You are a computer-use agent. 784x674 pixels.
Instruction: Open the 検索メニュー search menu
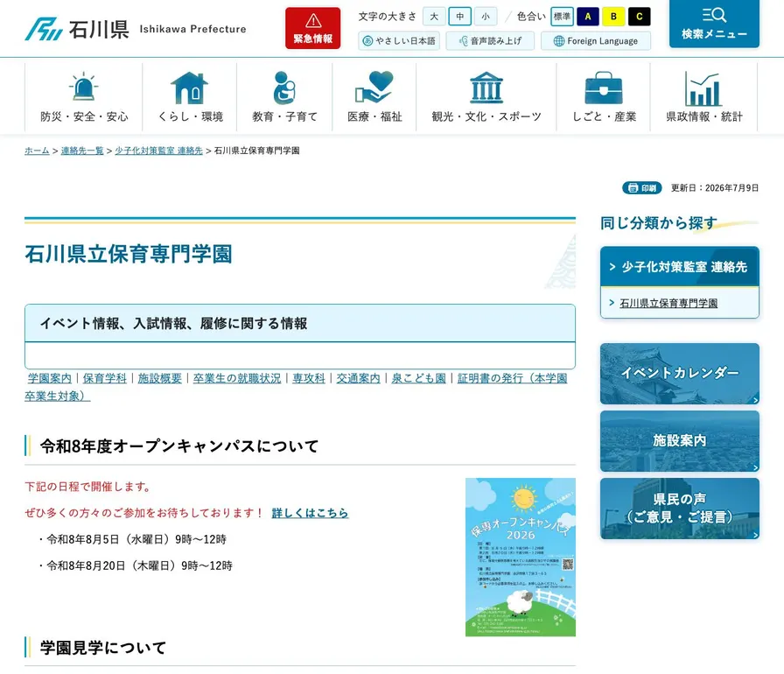pos(714,24)
